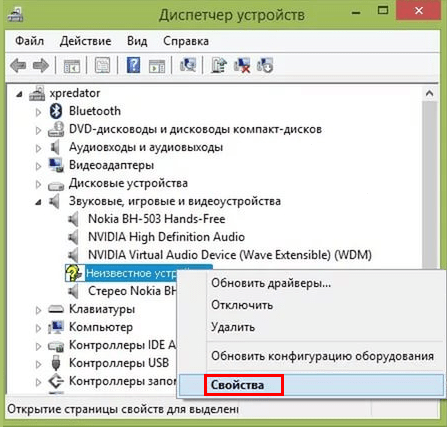This screenshot has height=427, width=447.
Task: Select NVIDIA Virtual Audio Device (Wave Extensible)
Action: (x=230, y=255)
